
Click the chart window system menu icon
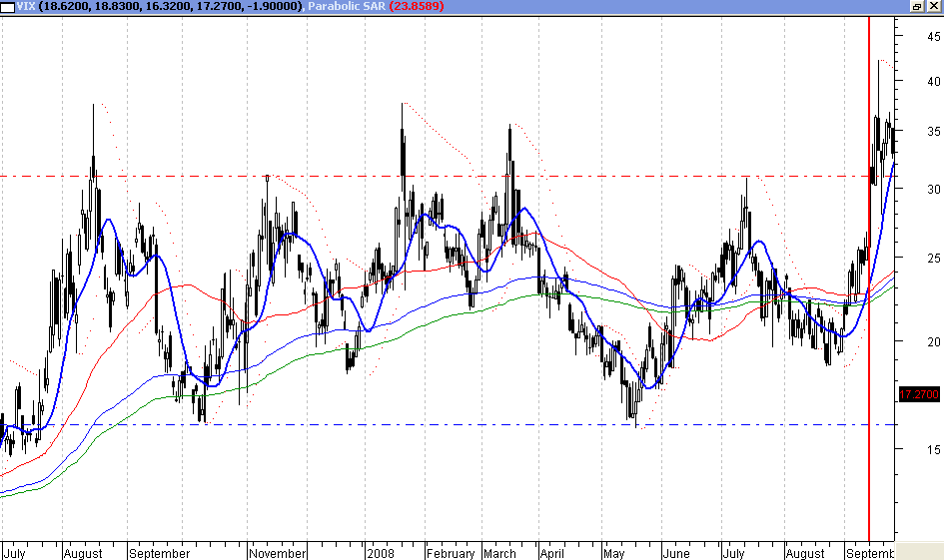pyautogui.click(x=8, y=7)
